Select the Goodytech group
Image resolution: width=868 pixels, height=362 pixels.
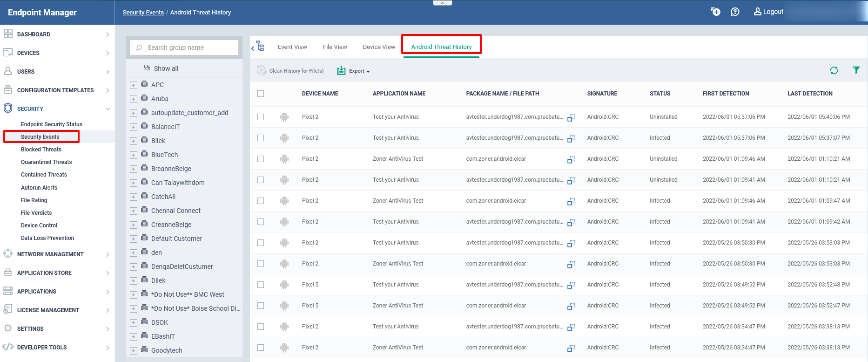167,350
